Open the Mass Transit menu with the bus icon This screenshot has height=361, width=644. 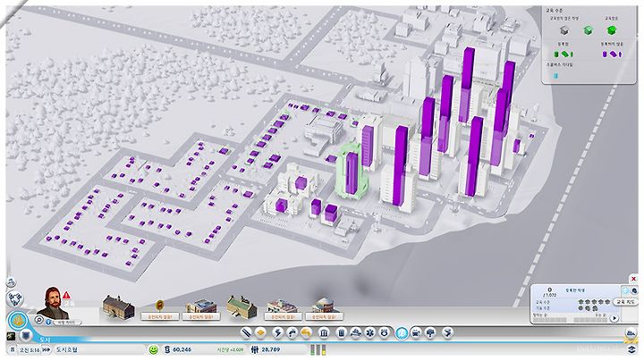pyautogui.click(x=416, y=332)
